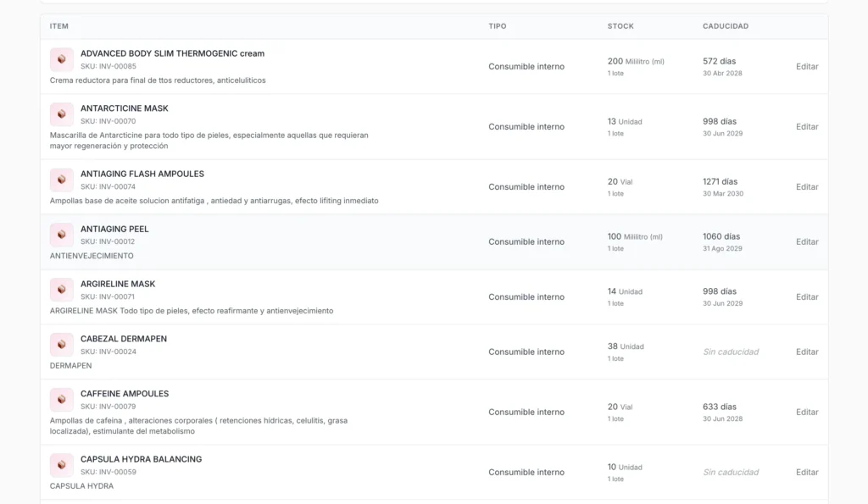Click the CAPSULA HYDRA BALANCING product icon
868x504 pixels.
61,465
